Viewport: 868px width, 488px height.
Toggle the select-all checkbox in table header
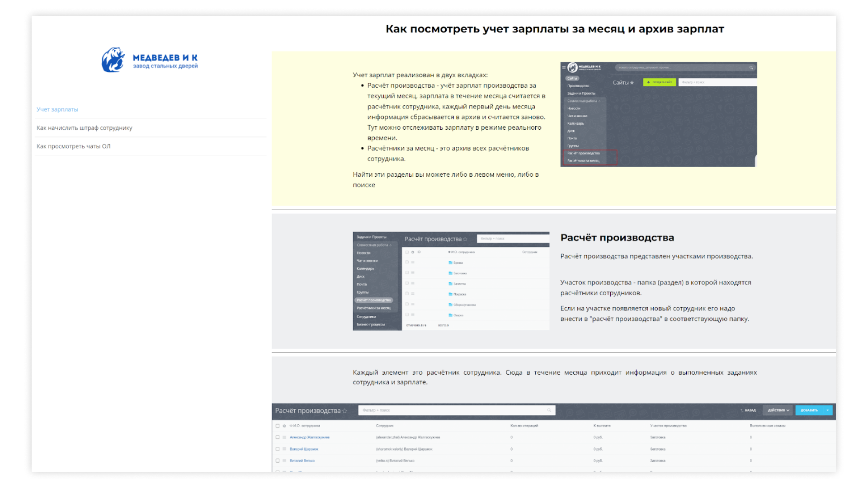pos(278,426)
